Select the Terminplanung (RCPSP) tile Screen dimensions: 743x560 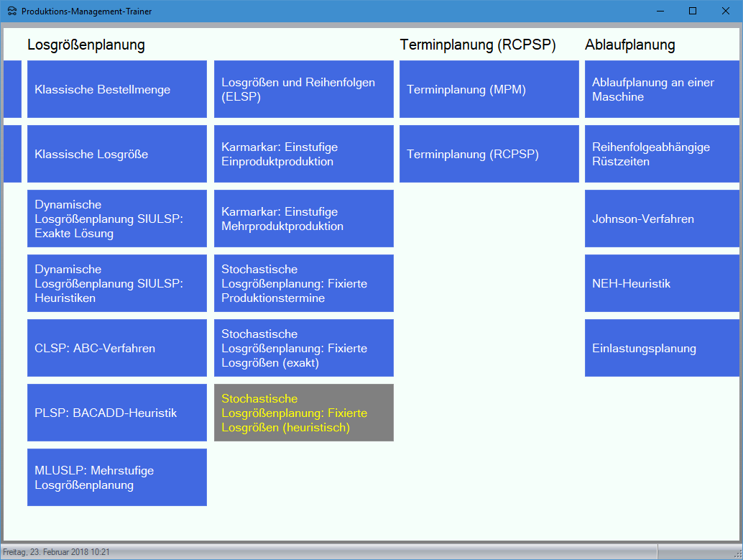click(489, 154)
